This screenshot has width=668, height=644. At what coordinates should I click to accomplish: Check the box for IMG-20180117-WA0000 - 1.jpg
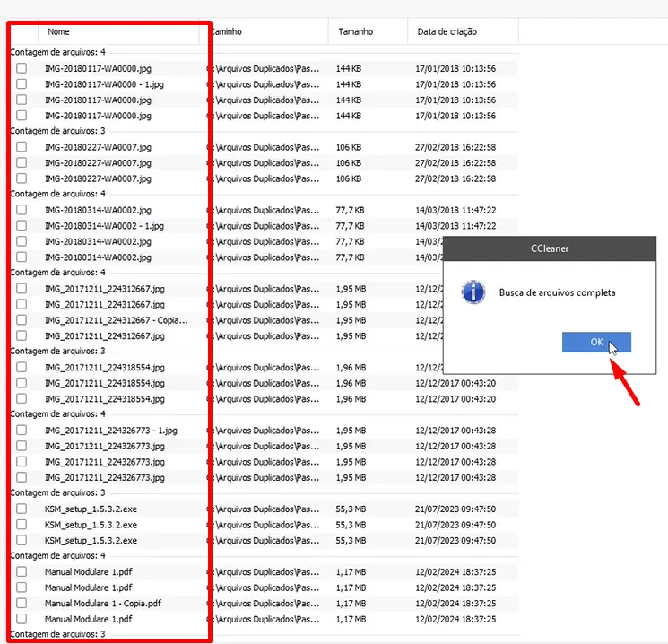[22, 84]
